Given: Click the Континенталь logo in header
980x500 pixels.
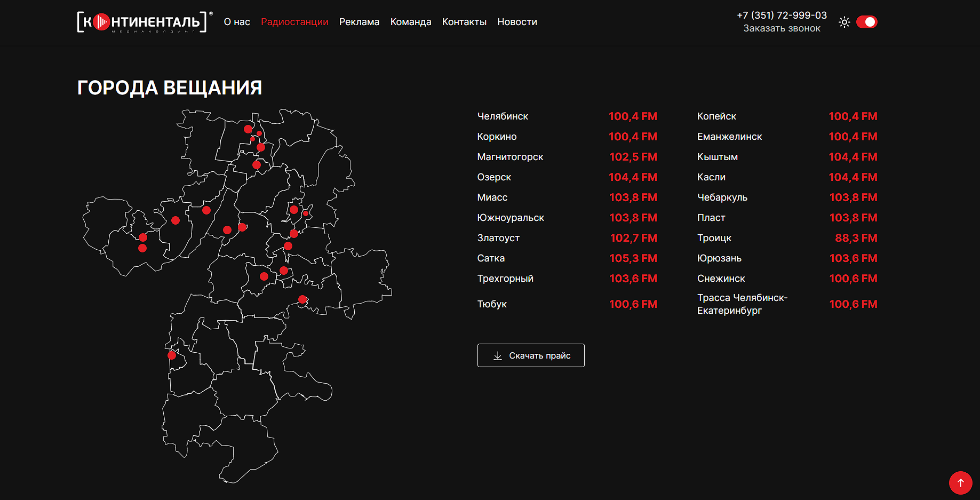Looking at the screenshot, I should (x=142, y=22).
